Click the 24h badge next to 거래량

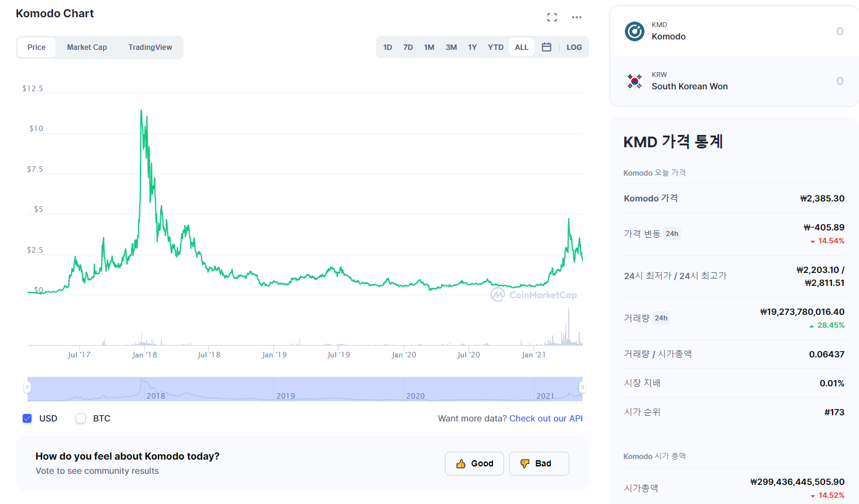point(661,318)
